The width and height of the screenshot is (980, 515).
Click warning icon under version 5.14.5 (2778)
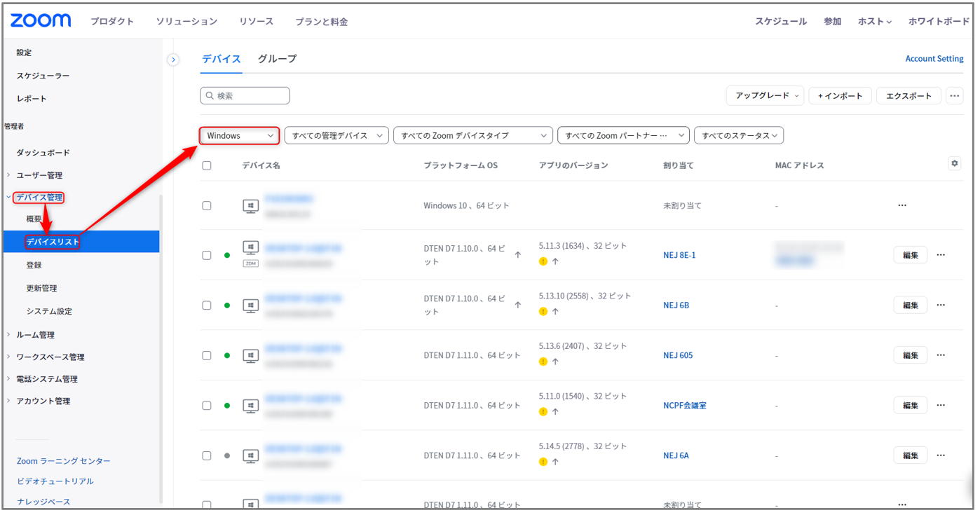(543, 462)
